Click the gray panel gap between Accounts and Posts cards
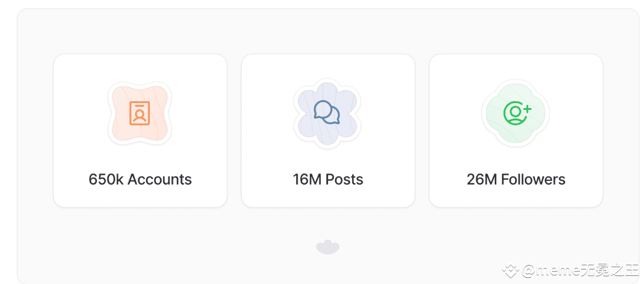This screenshot has height=284, width=644. 234,130
